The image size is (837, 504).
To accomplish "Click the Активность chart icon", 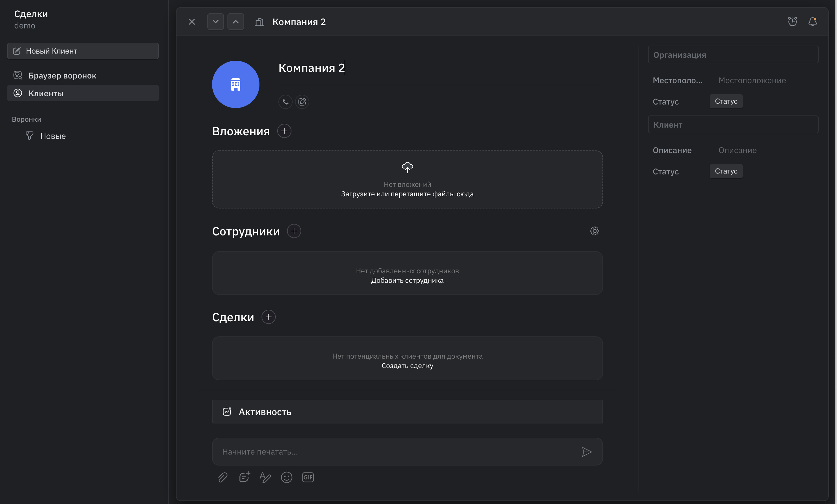I will [x=227, y=412].
